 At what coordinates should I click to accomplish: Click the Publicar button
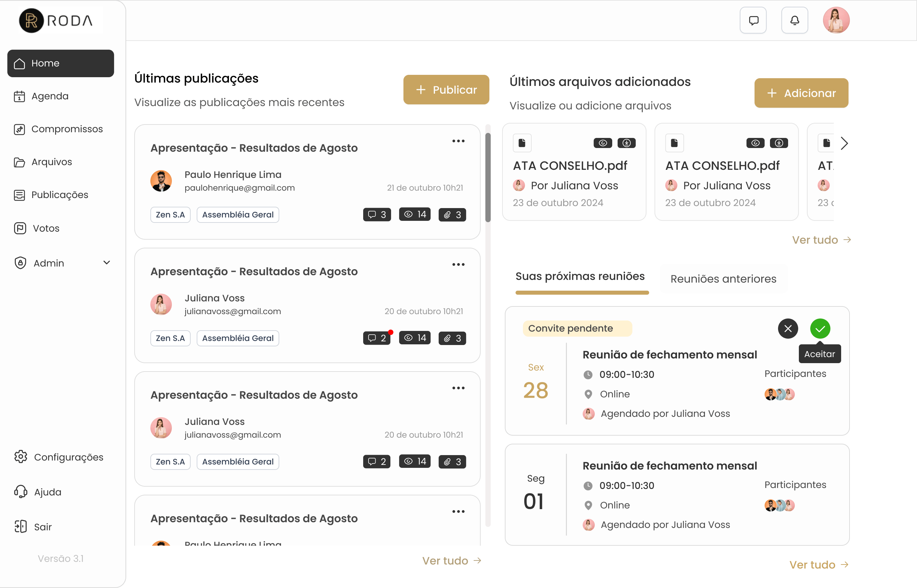click(x=446, y=90)
